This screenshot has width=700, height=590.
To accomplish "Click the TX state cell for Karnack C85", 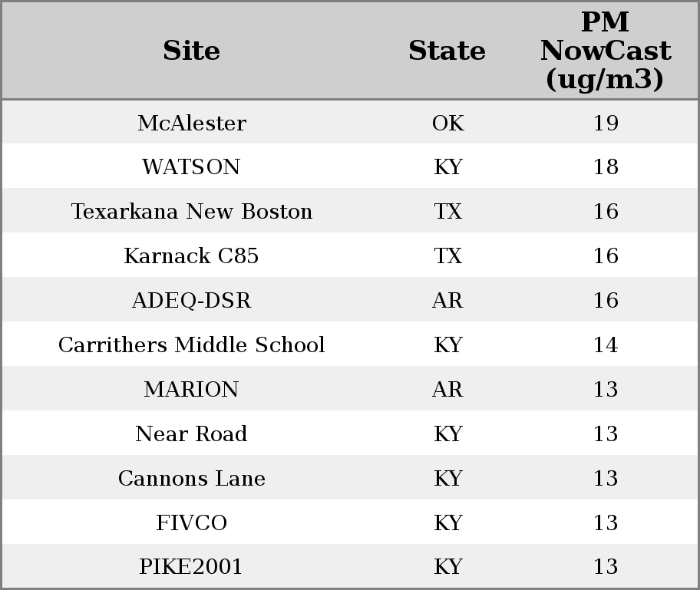I will pyautogui.click(x=447, y=255).
